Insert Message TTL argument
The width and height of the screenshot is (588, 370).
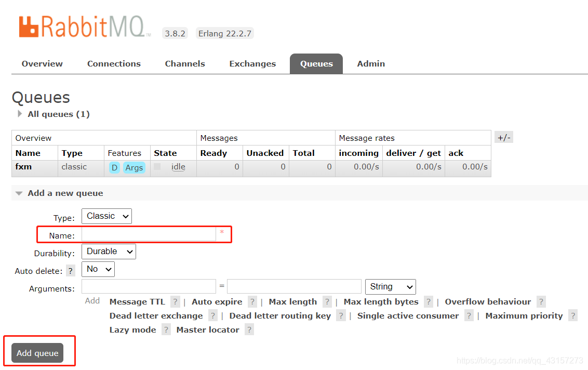[137, 302]
